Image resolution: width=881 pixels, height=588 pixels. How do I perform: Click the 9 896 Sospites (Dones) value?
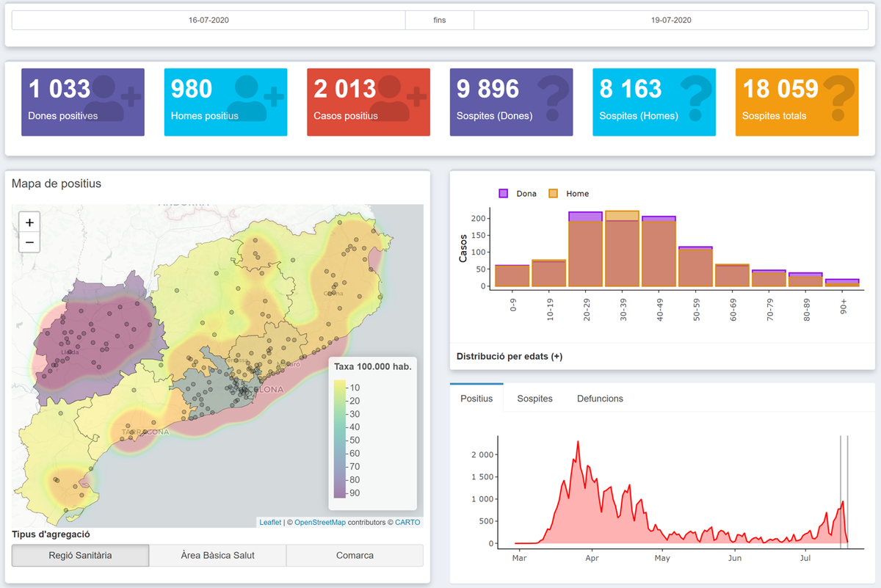487,89
